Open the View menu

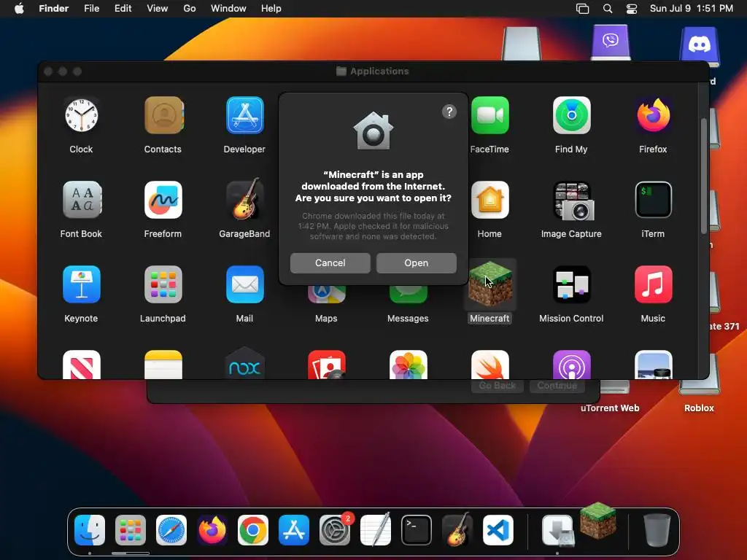[158, 9]
